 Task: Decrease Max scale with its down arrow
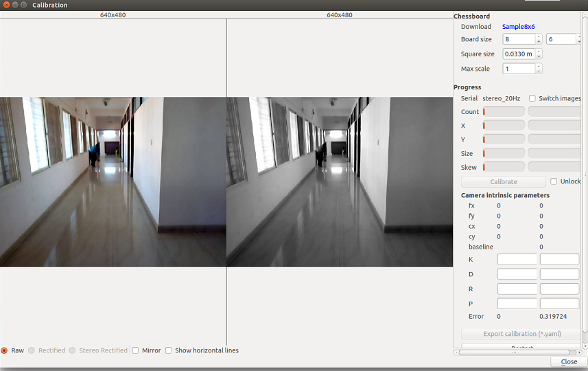(x=539, y=71)
